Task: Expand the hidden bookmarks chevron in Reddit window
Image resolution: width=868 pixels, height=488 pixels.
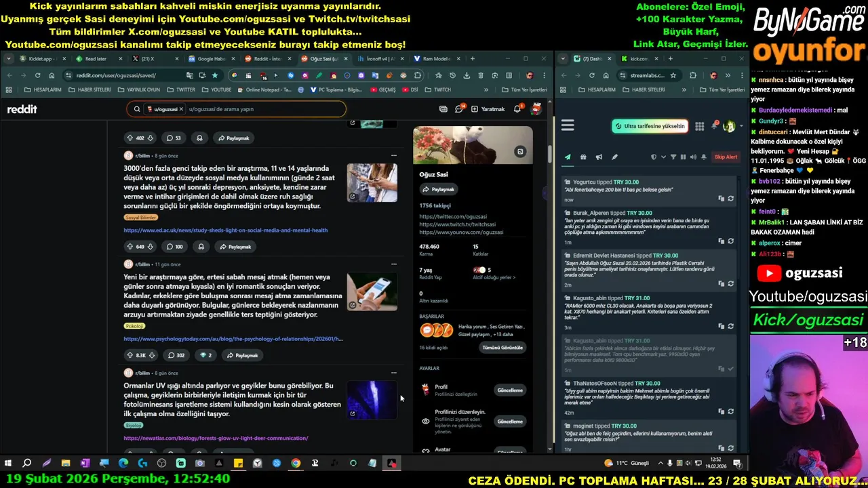Action: 486,89
